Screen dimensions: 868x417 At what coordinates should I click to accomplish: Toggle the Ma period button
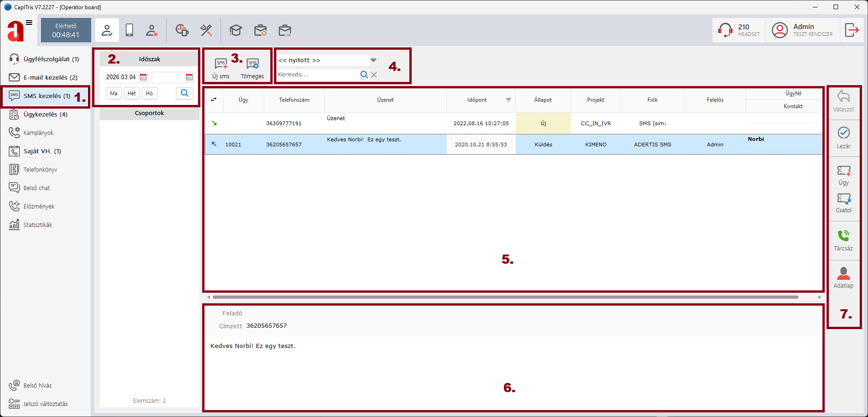(114, 93)
